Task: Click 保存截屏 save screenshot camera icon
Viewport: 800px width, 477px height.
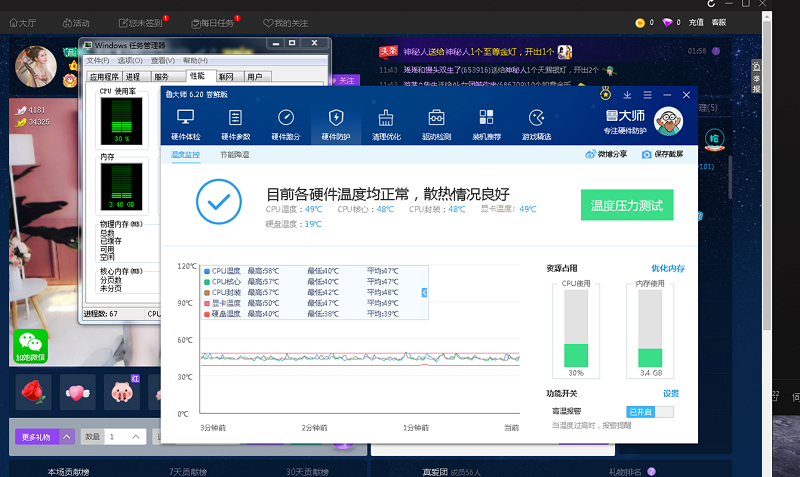Action: (x=662, y=154)
